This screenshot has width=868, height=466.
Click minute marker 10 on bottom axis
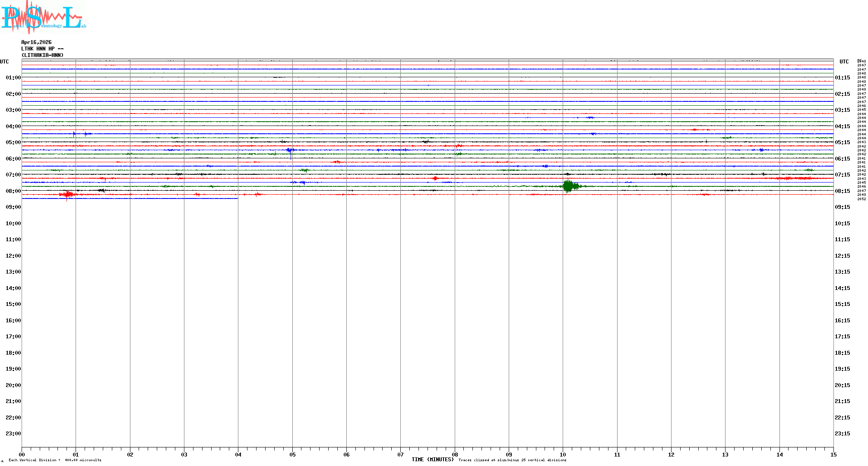pos(563,454)
